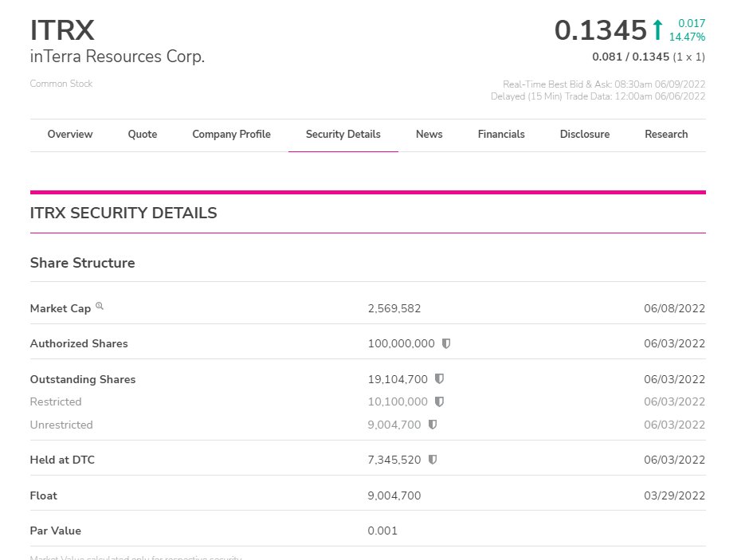Click the 0.1345 last price value

pyautogui.click(x=601, y=30)
